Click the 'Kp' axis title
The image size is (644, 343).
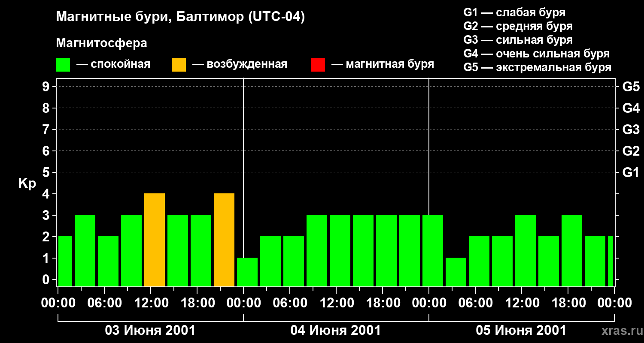(x=27, y=184)
